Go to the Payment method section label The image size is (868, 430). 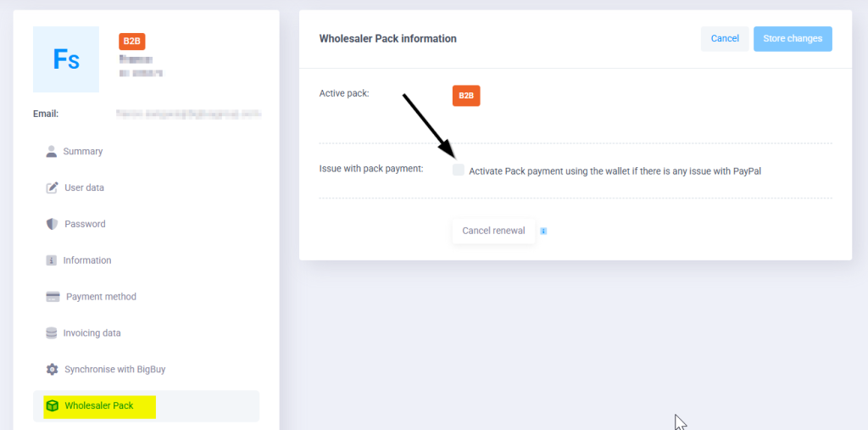tap(101, 297)
